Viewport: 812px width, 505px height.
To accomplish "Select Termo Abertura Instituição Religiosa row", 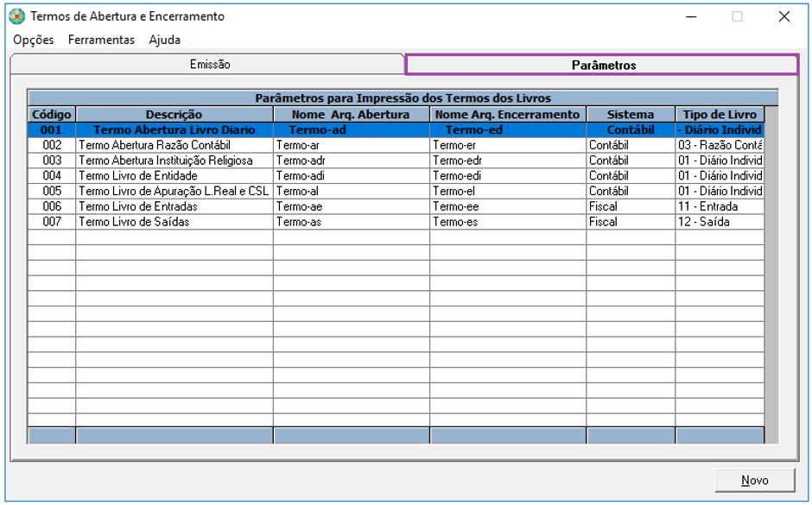I will coord(165,161).
